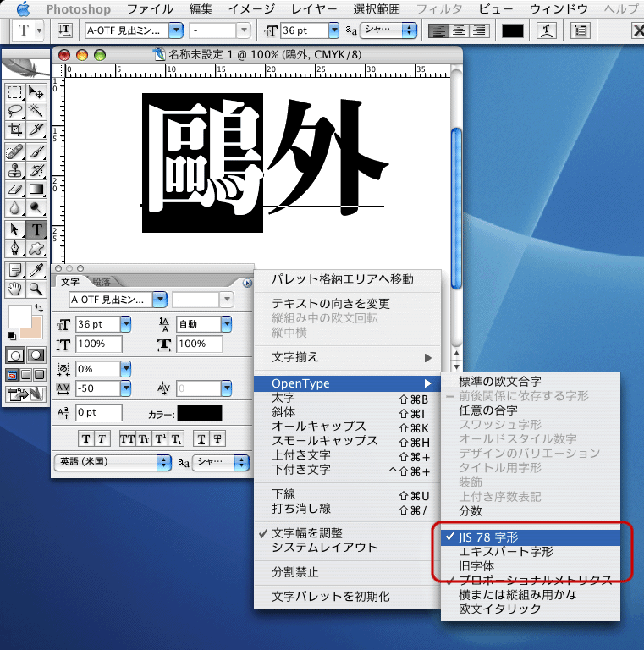The width and height of the screenshot is (644, 650).
Task: Select the History Brush tool
Action: coord(36,170)
